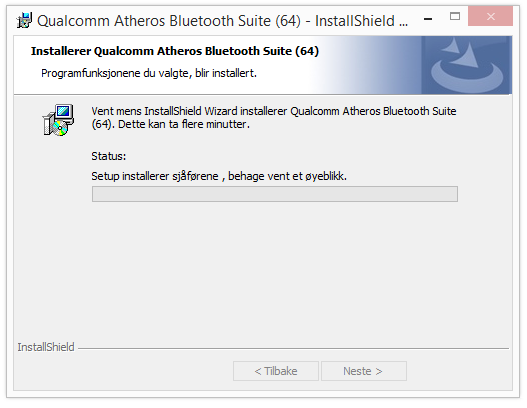This screenshot has height=408, width=527.
Task: Maximize the installer window
Action: pos(455,16)
